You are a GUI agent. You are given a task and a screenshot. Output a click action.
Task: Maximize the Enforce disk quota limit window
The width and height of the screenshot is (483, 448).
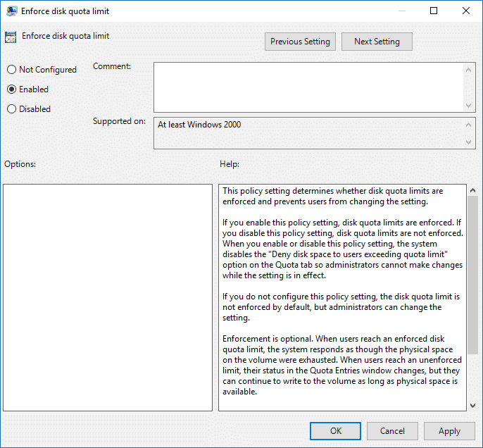[x=434, y=11]
